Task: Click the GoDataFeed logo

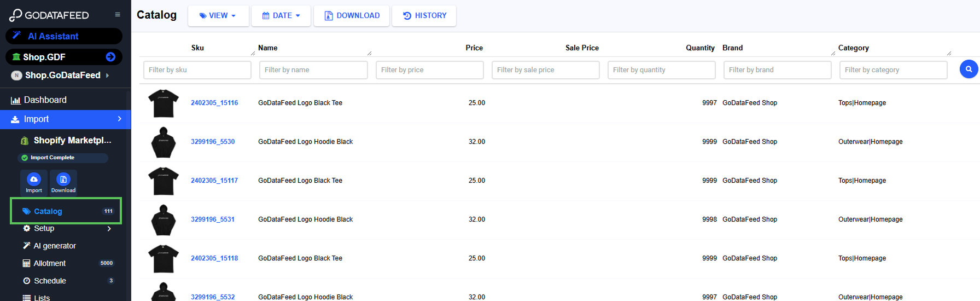Action: (x=49, y=15)
